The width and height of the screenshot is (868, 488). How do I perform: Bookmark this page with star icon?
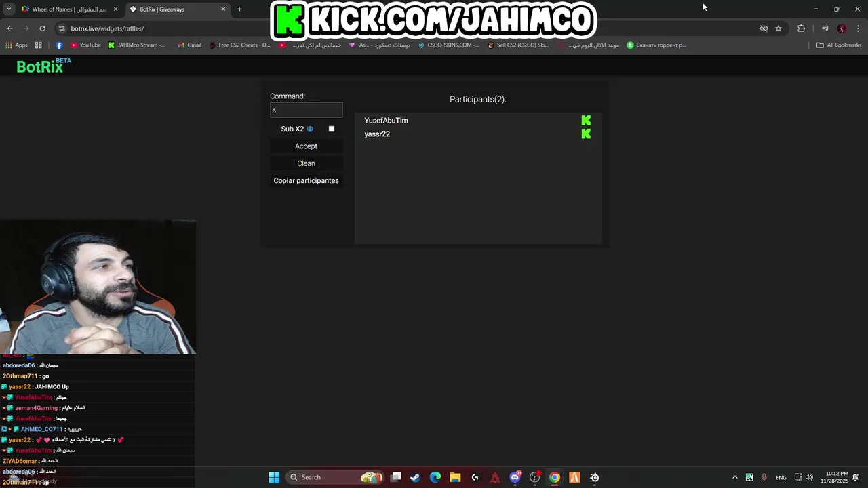point(778,28)
